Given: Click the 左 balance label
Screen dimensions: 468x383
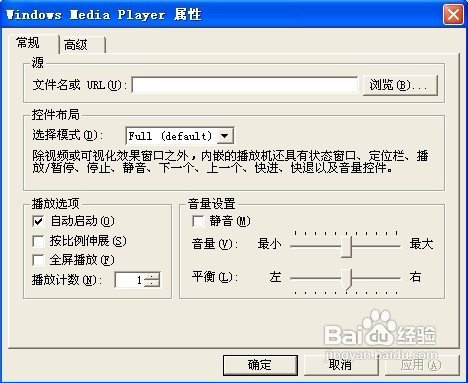Looking at the screenshot, I should pos(275,277).
